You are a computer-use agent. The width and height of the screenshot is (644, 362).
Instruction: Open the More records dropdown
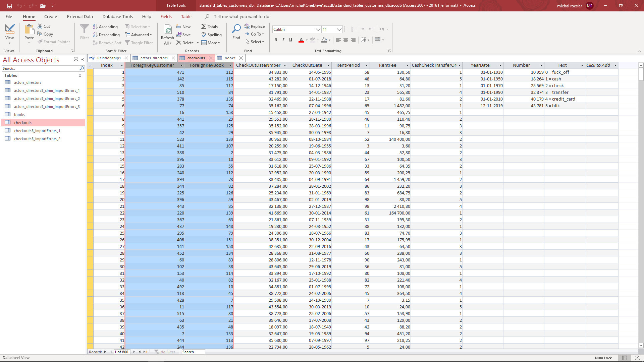click(x=211, y=43)
